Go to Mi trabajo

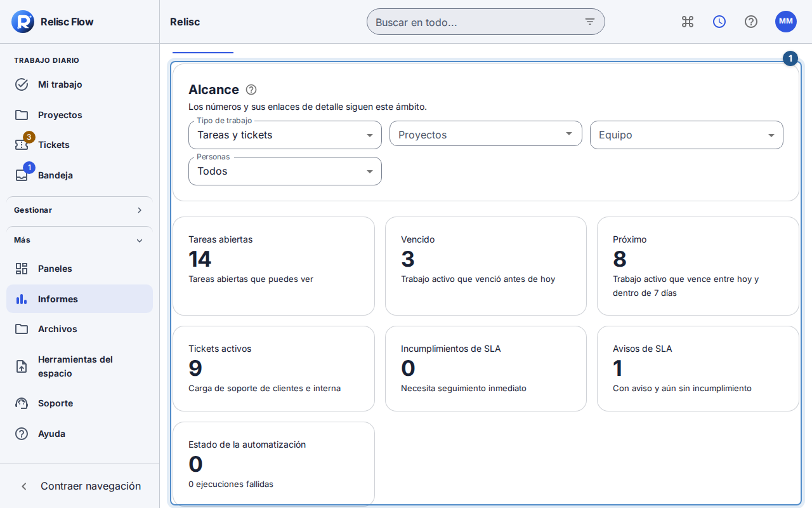coord(79,84)
